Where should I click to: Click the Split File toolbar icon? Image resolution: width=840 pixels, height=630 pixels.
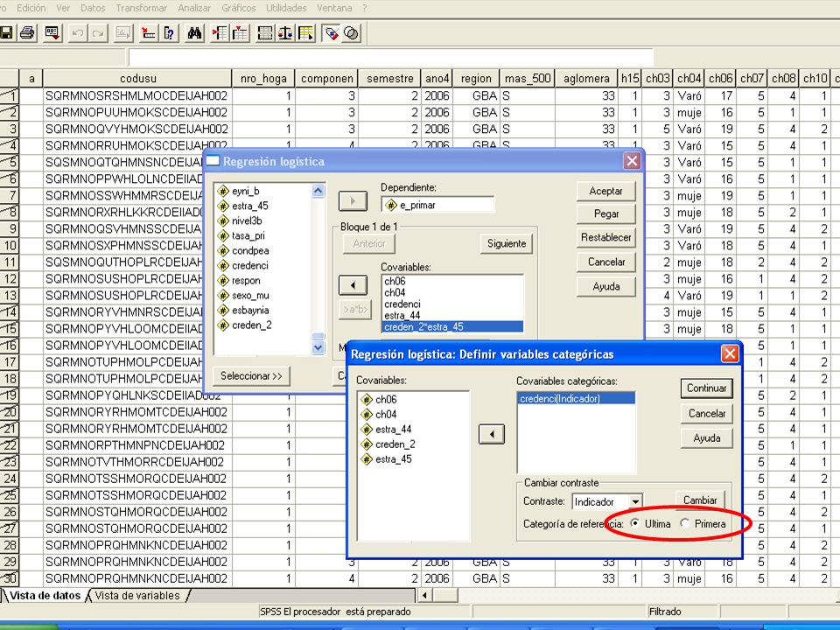(x=264, y=33)
